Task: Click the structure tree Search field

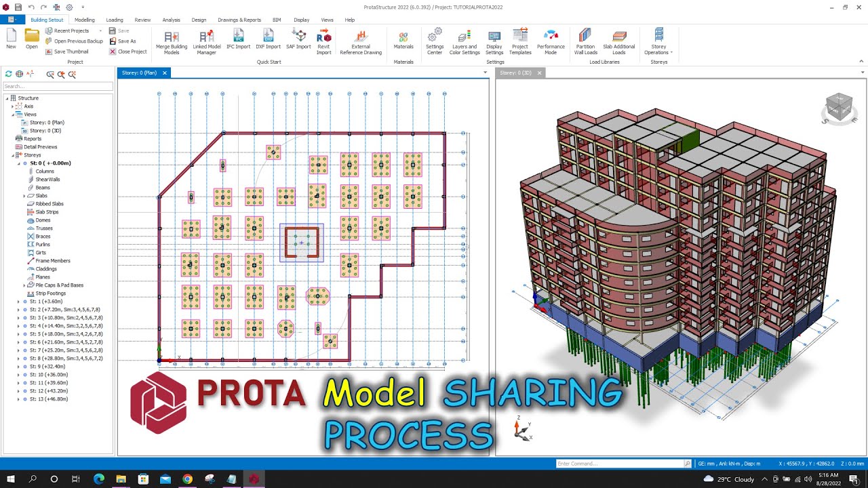Action: pyautogui.click(x=58, y=87)
